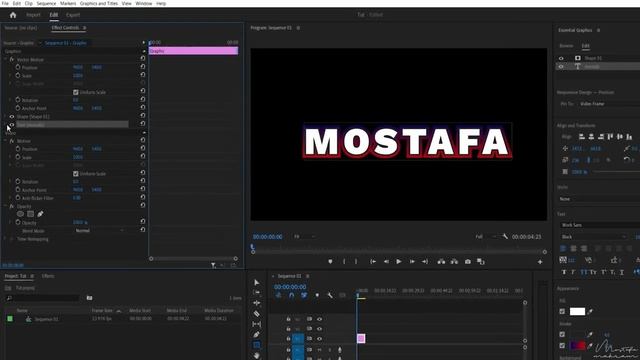Image resolution: width=640 pixels, height=360 pixels.
Task: Click the white fill color swatch
Action: click(x=577, y=311)
